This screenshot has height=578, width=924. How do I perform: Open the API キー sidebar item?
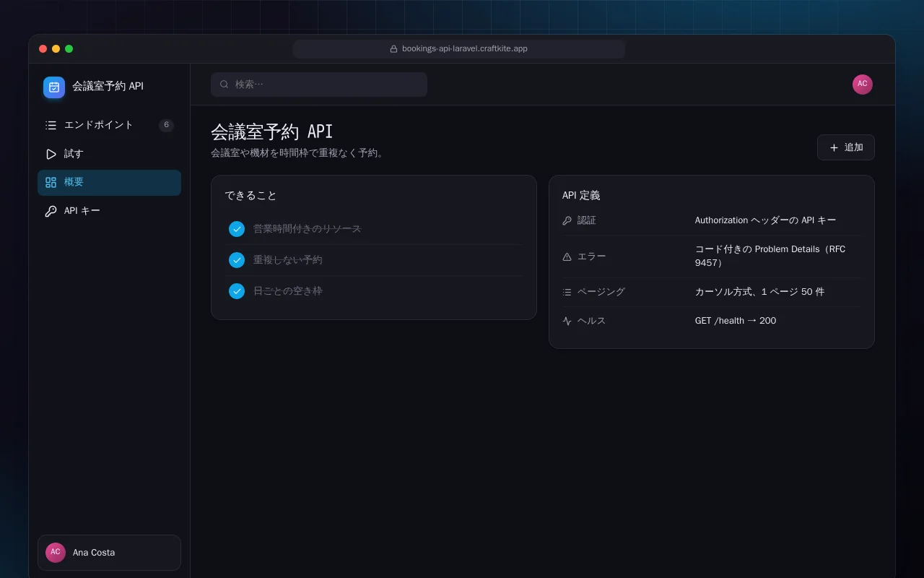pos(109,212)
